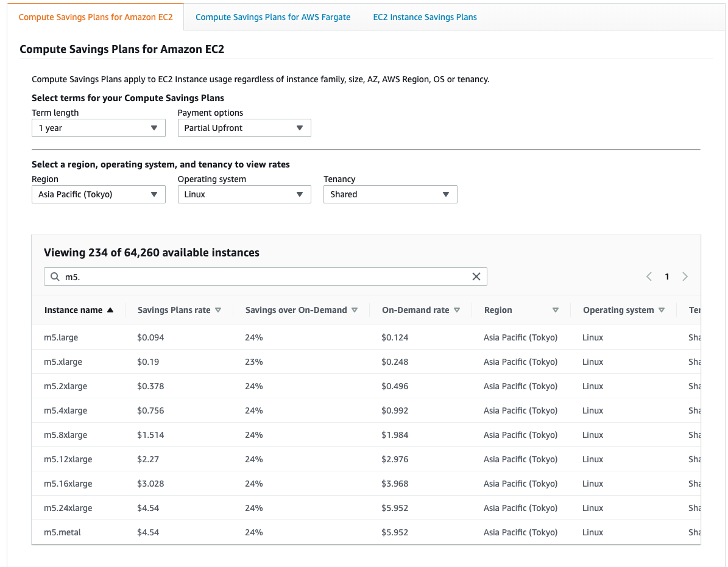Click the $2.27 Savings Plans rate
Viewport: 728px width, 567px height.
coord(147,459)
